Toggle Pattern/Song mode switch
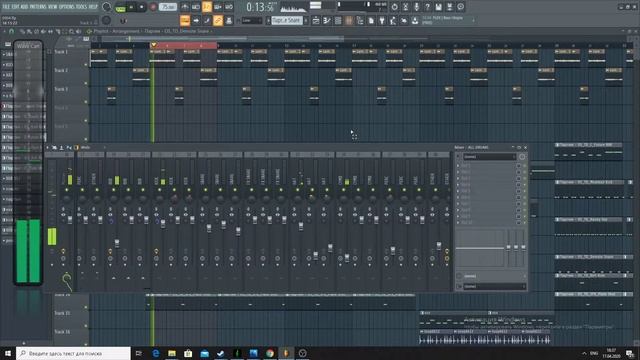This screenshot has width=640, height=360. pyautogui.click(x=120, y=7)
